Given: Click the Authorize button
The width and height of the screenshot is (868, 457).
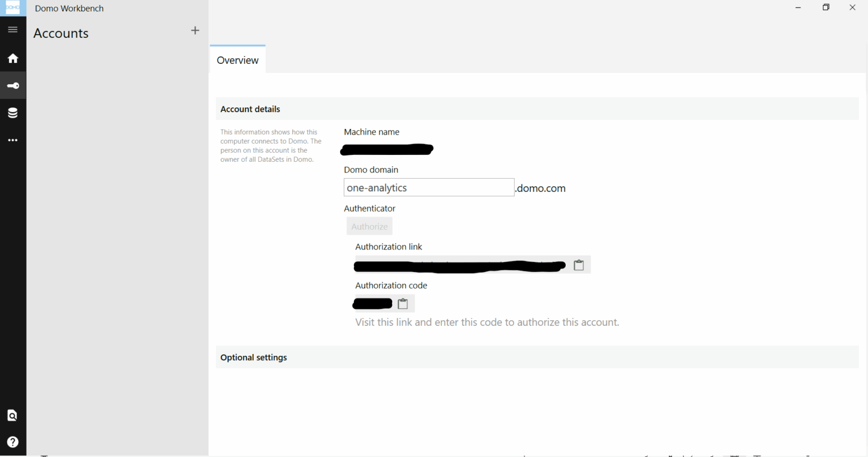Looking at the screenshot, I should 369,226.
